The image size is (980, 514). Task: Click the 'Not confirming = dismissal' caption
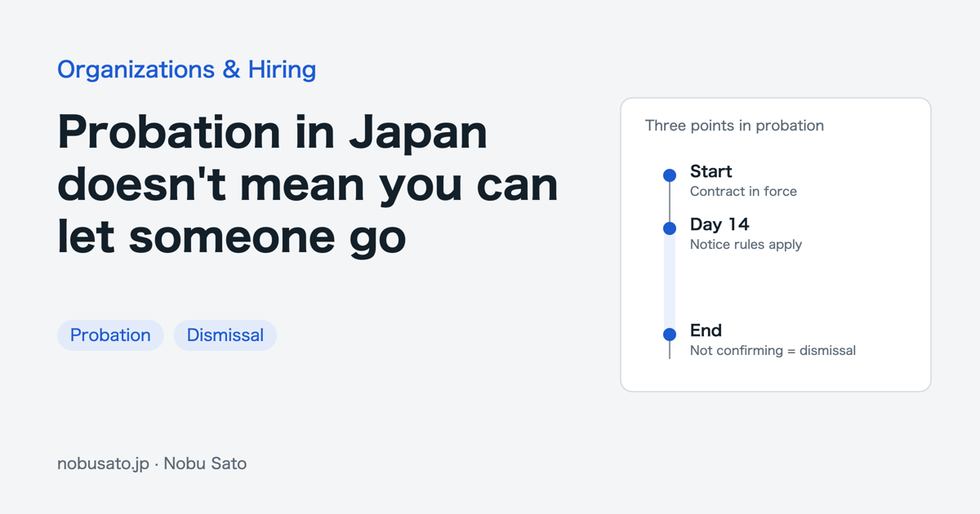[773, 351]
